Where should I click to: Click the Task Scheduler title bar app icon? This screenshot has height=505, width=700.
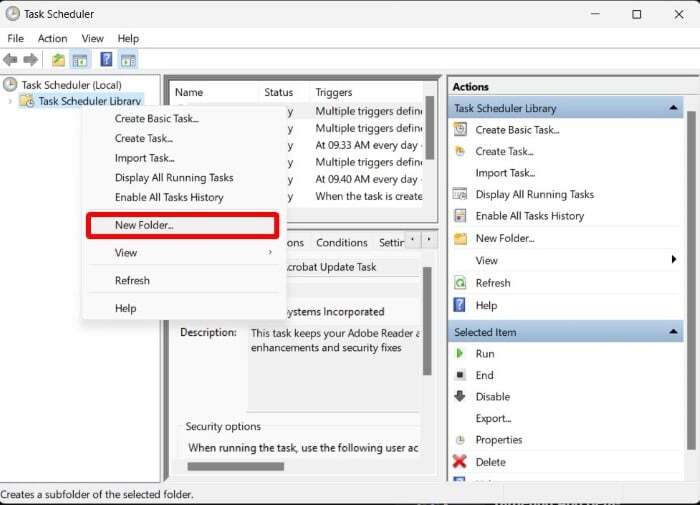coord(12,14)
